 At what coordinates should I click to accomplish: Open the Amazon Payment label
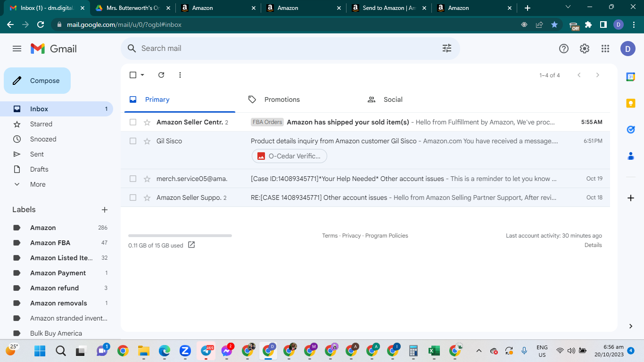pyautogui.click(x=57, y=273)
